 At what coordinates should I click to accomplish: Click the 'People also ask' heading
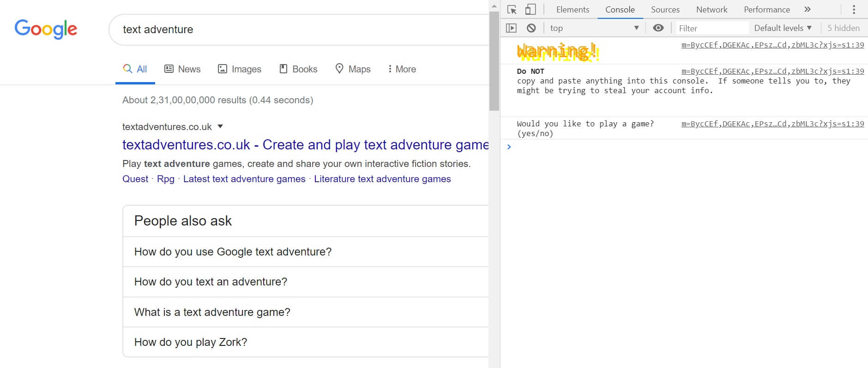tap(183, 221)
